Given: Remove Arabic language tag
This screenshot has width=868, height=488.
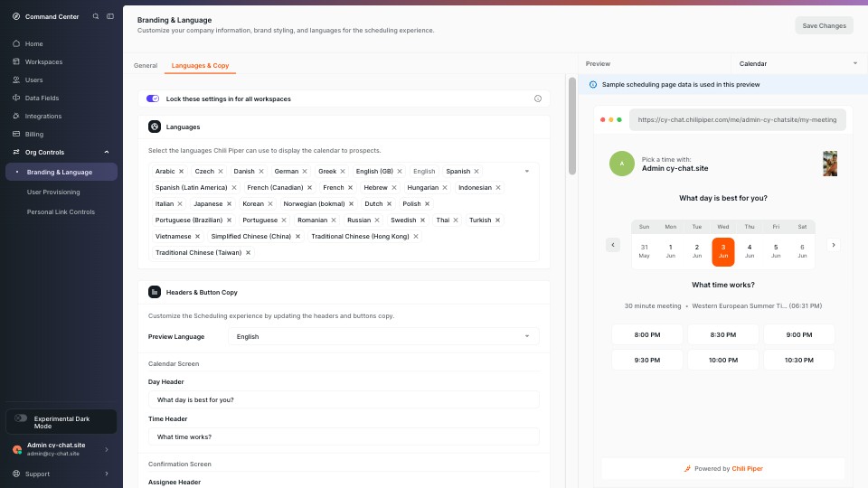Looking at the screenshot, I should 181,172.
